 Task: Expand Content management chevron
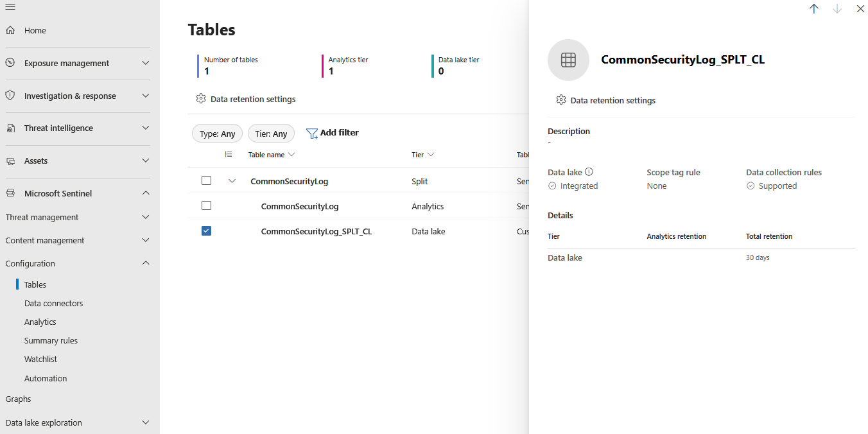pos(146,240)
